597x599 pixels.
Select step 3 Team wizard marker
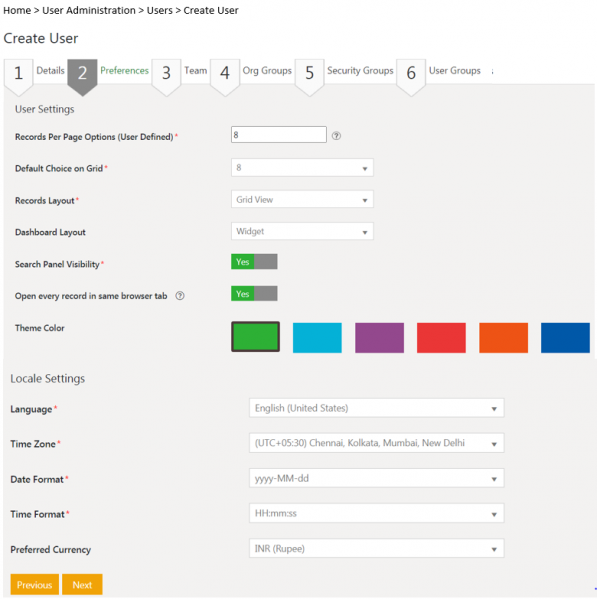(166, 77)
